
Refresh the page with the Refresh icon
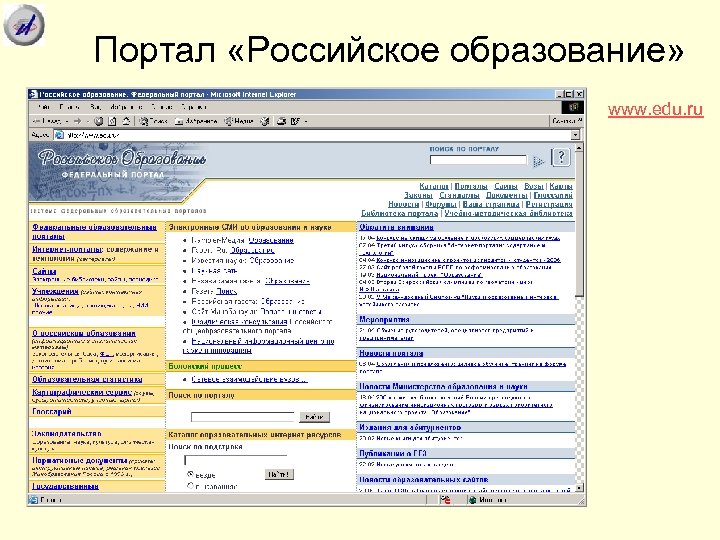point(112,121)
